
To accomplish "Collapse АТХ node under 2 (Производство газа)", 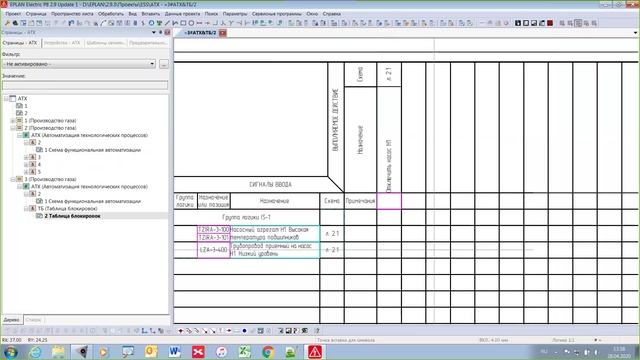I will 19,135.
